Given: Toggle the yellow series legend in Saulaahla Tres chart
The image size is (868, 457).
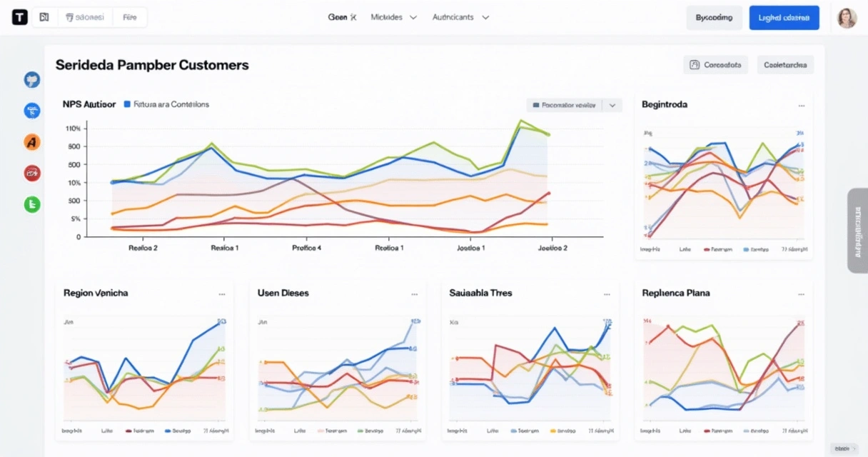Looking at the screenshot, I should pos(563,431).
